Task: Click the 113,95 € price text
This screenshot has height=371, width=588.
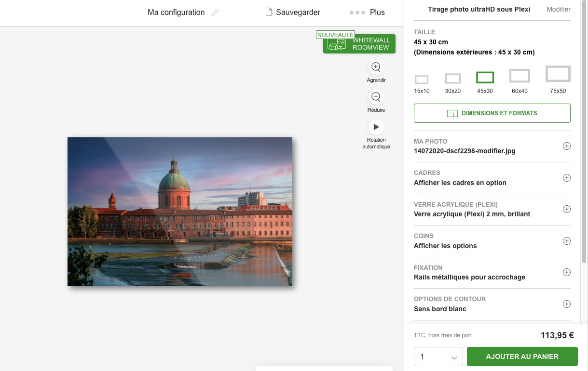Action: click(x=557, y=335)
